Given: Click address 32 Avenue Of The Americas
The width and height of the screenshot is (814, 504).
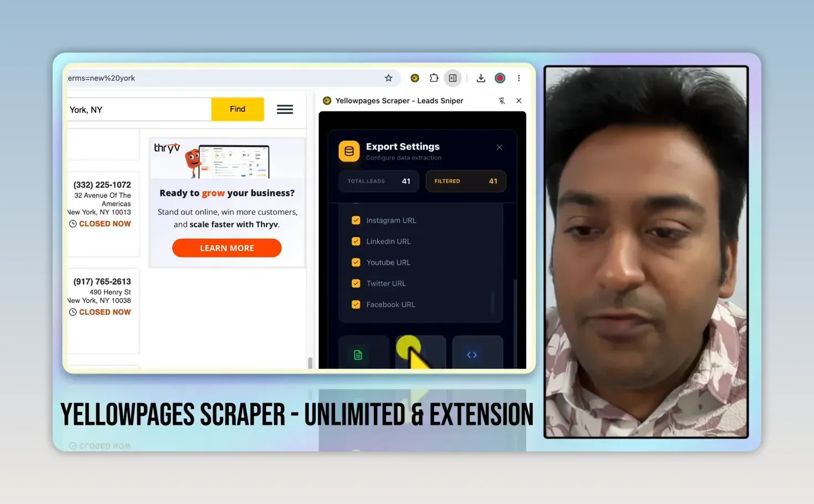Looking at the screenshot, I should click(102, 199).
